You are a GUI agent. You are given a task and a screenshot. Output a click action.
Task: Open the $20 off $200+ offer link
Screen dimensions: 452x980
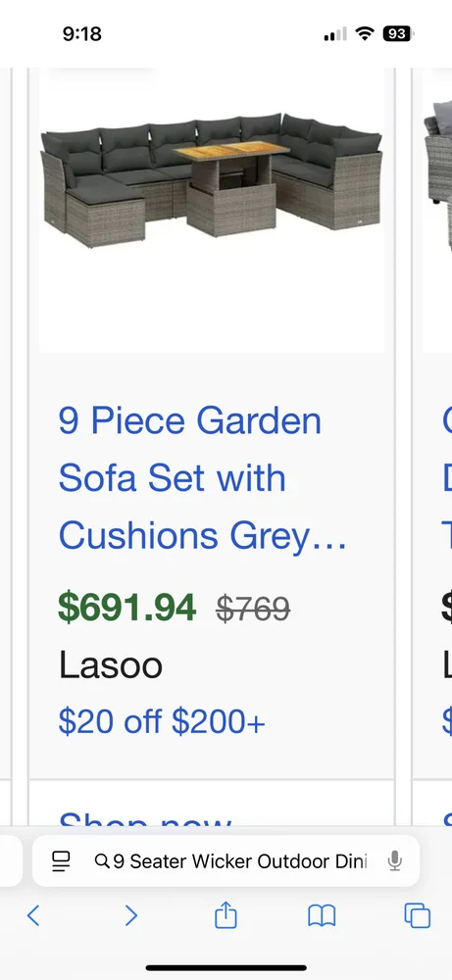pos(162,722)
